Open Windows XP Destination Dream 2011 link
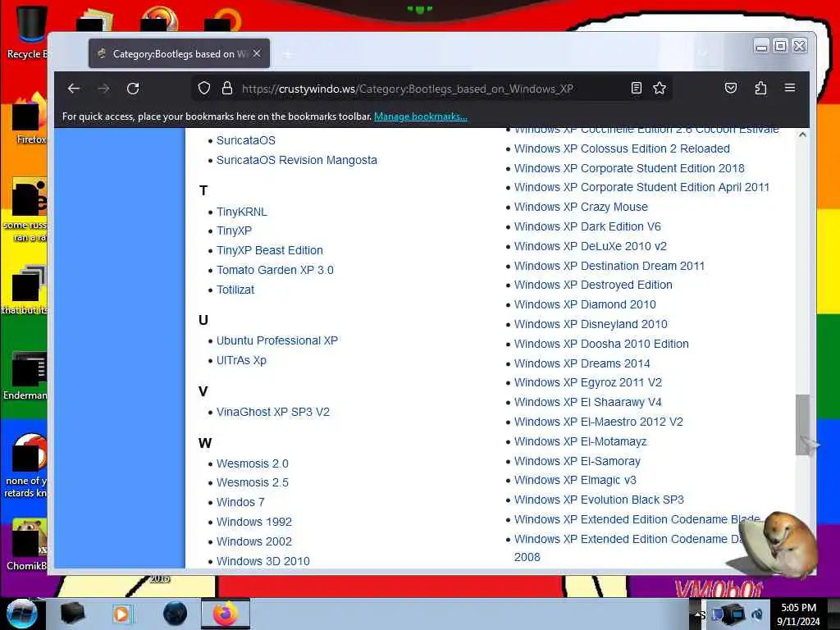The width and height of the screenshot is (840, 630). pos(609,266)
